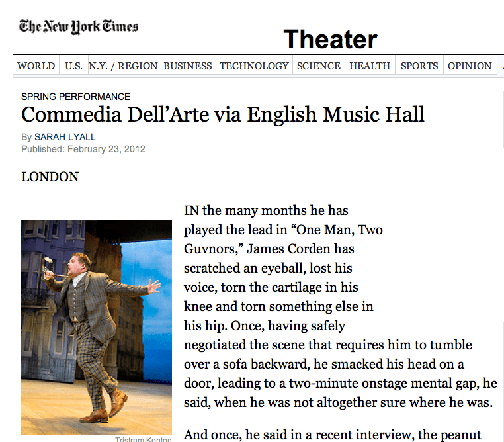This screenshot has height=442, width=504.
Task: Click the first article paragraph text
Action: point(340,306)
